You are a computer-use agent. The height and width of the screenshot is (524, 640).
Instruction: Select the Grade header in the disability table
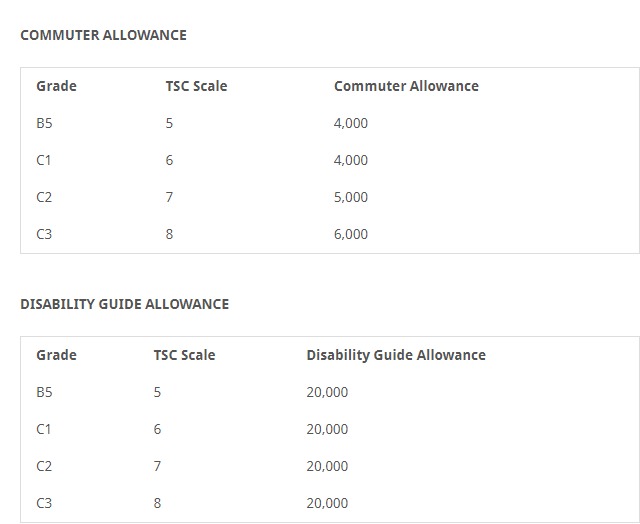coord(56,355)
